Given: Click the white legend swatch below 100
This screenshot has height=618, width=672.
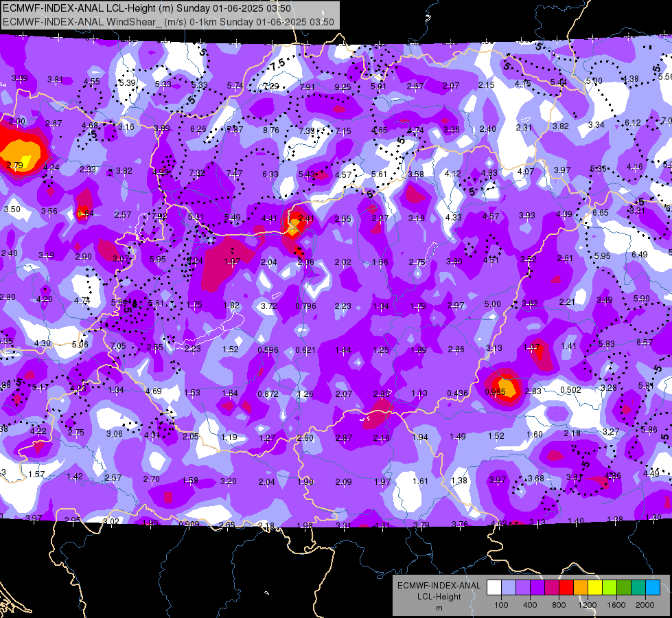Looking at the screenshot, I should pyautogui.click(x=494, y=587).
